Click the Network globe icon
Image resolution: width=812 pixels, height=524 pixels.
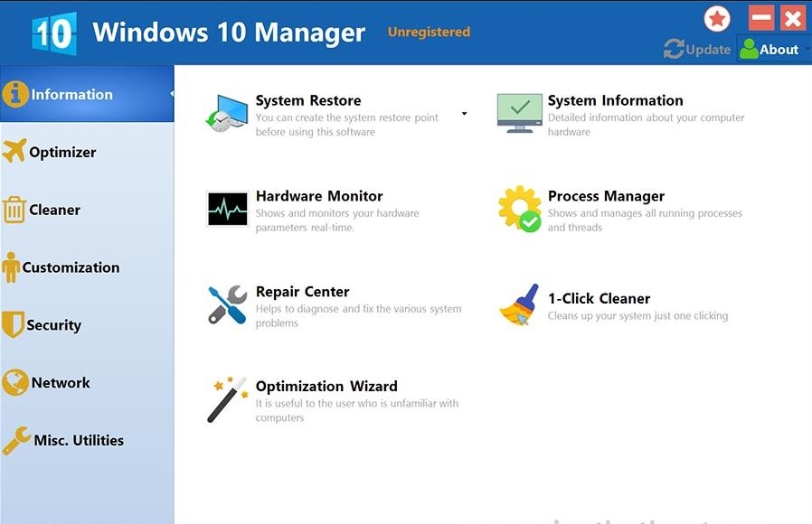(x=15, y=382)
